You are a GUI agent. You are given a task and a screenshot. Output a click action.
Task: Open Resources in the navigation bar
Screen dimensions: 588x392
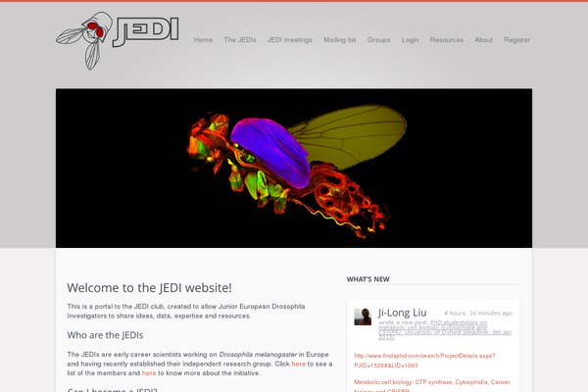[447, 40]
